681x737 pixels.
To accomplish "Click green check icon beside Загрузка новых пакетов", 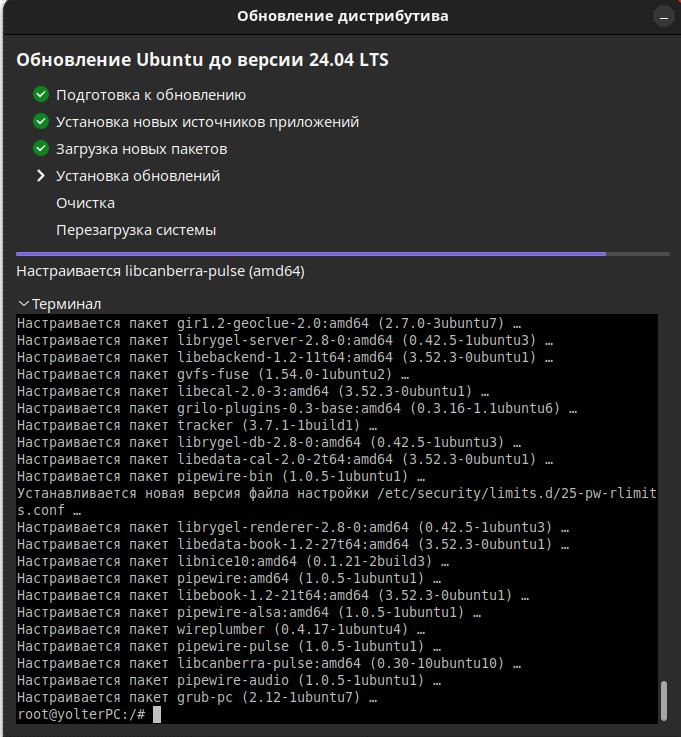I will pyautogui.click(x=41, y=149).
